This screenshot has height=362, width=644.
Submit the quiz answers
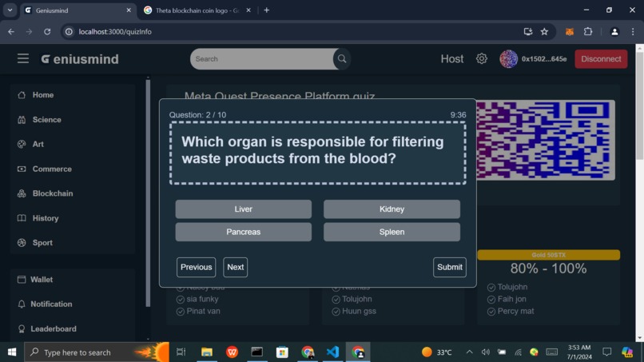coord(449,267)
